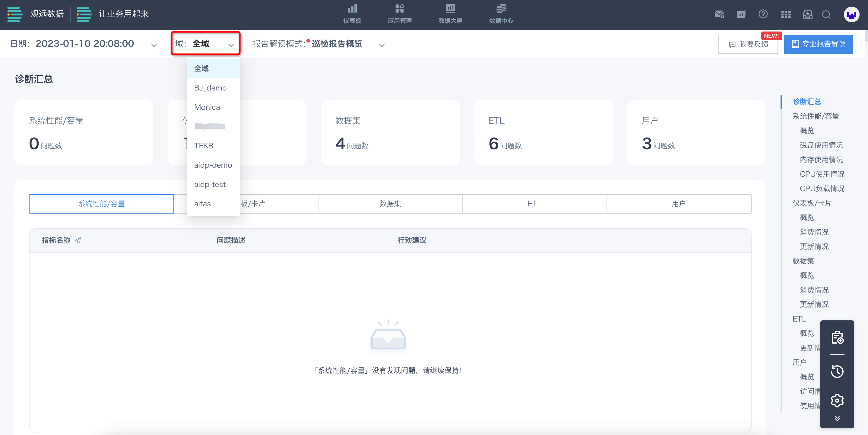Open 数据大屏 data screen

pyautogui.click(x=450, y=14)
